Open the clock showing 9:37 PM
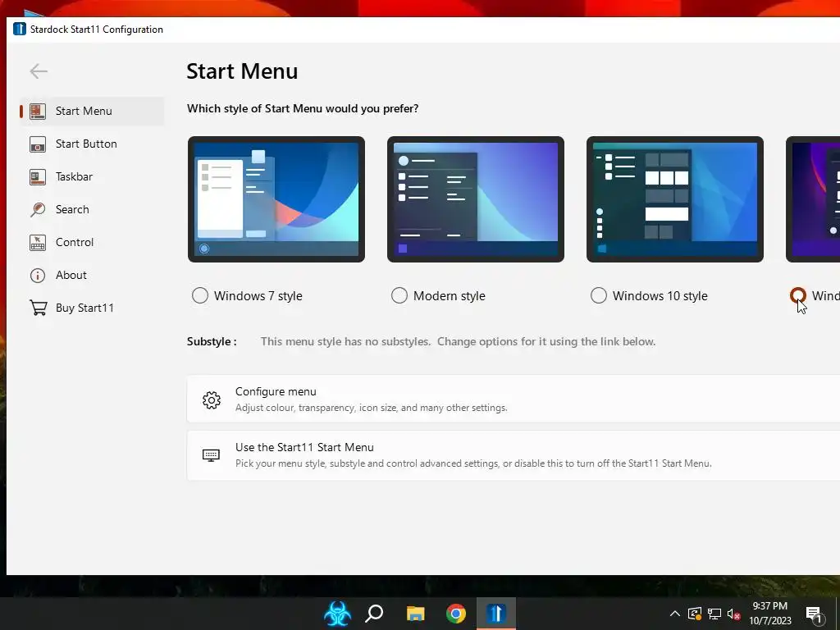This screenshot has width=840, height=630. (x=769, y=614)
